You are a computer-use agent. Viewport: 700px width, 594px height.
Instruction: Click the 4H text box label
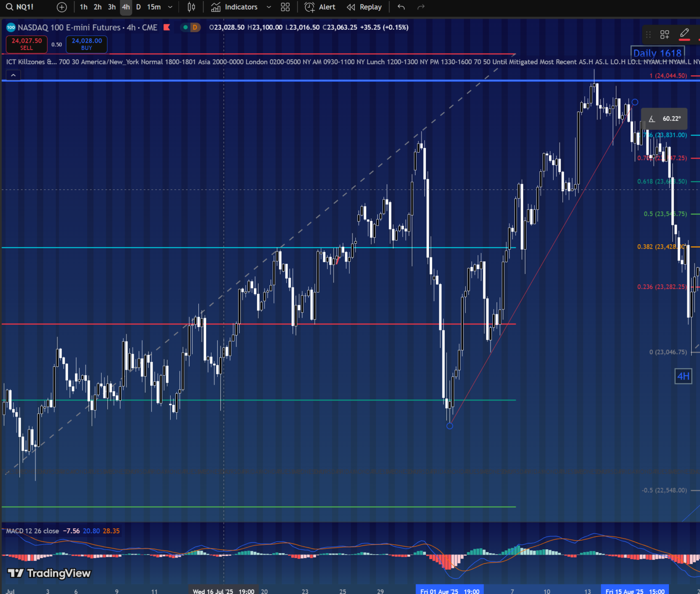[683, 376]
